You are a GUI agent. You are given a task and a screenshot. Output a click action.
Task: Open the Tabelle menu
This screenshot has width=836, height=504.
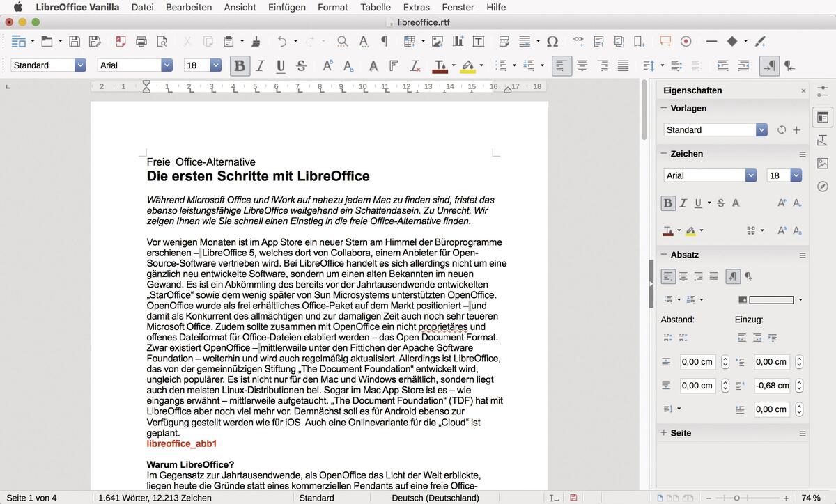(376, 8)
